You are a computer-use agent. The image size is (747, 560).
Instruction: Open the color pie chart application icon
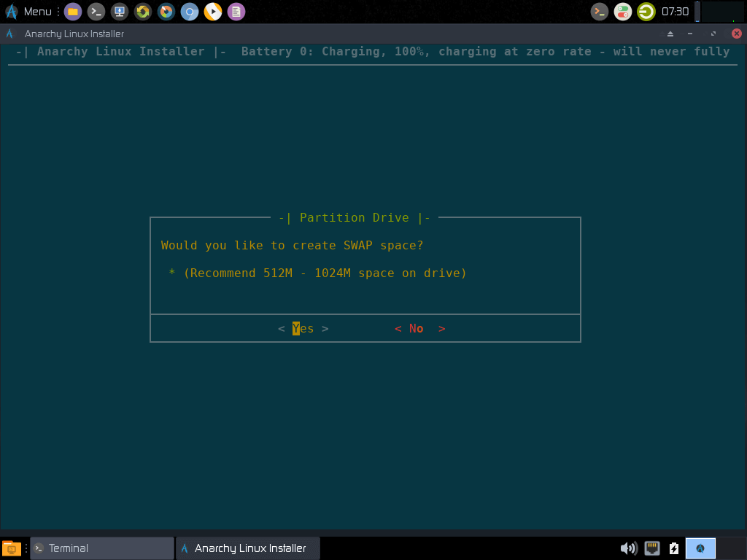(x=166, y=12)
